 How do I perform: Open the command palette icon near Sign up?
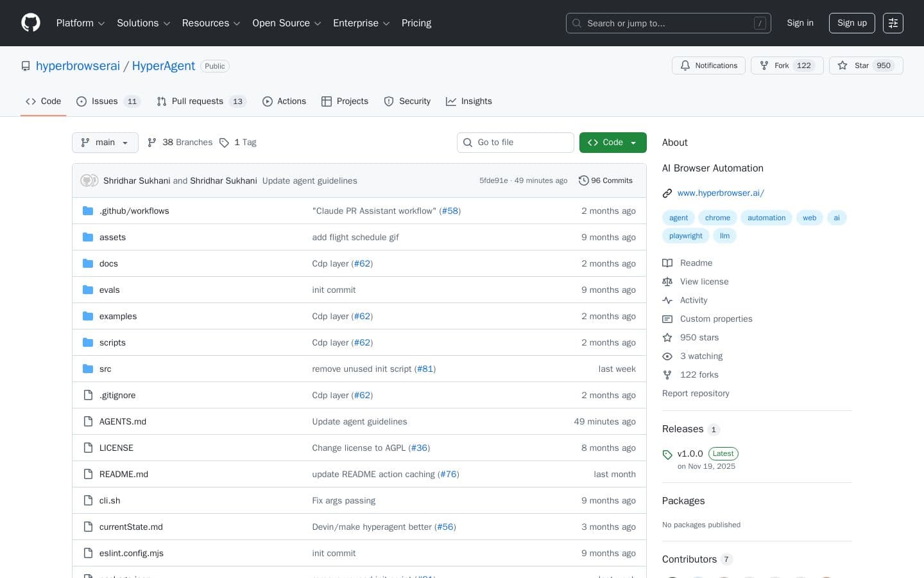tap(893, 23)
